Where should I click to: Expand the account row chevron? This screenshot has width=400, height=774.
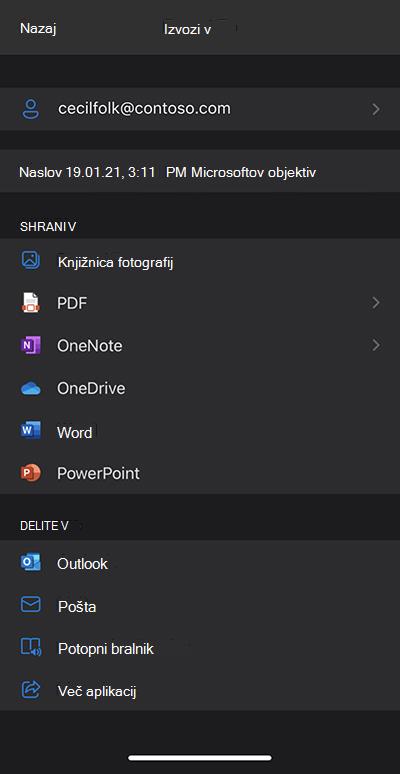click(x=376, y=109)
